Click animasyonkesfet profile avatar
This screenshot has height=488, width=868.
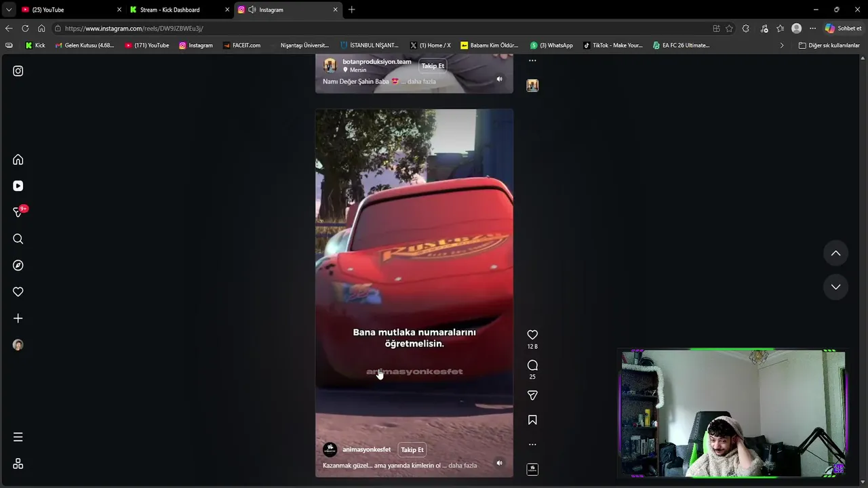pos(330,450)
